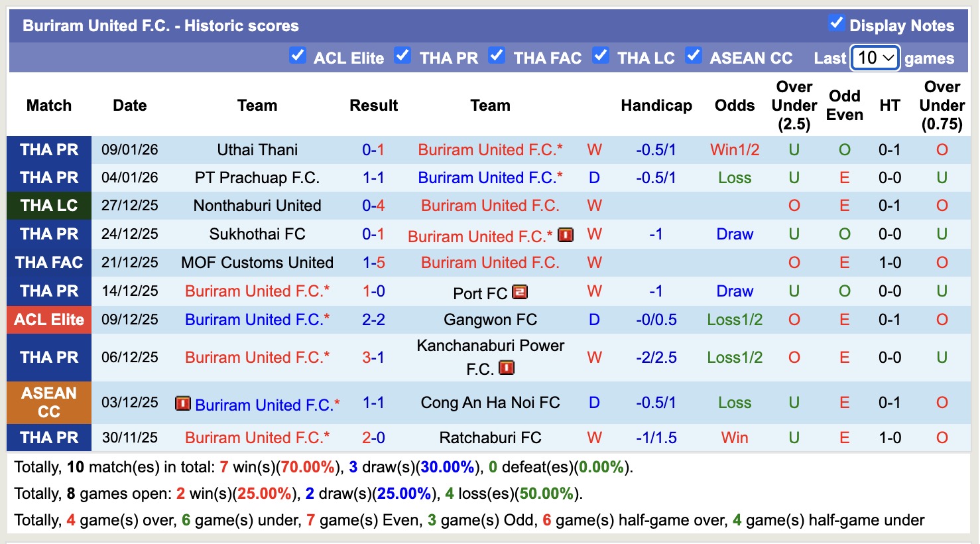The image size is (980, 544).
Task: Click the THA FAC badge for the MOF Customs match
Action: point(48,263)
